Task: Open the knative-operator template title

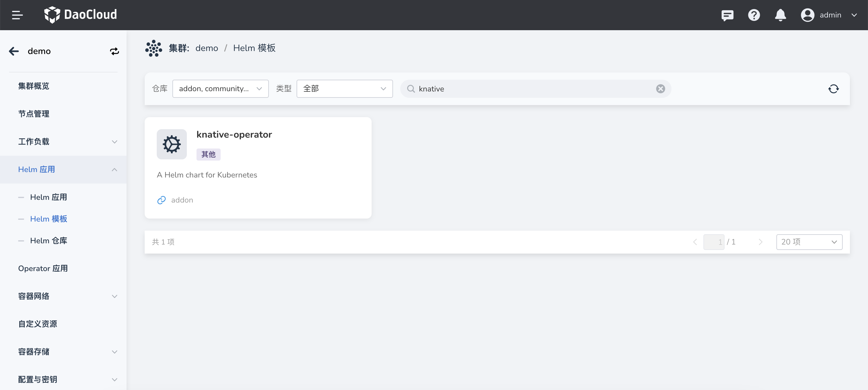Action: click(x=234, y=135)
